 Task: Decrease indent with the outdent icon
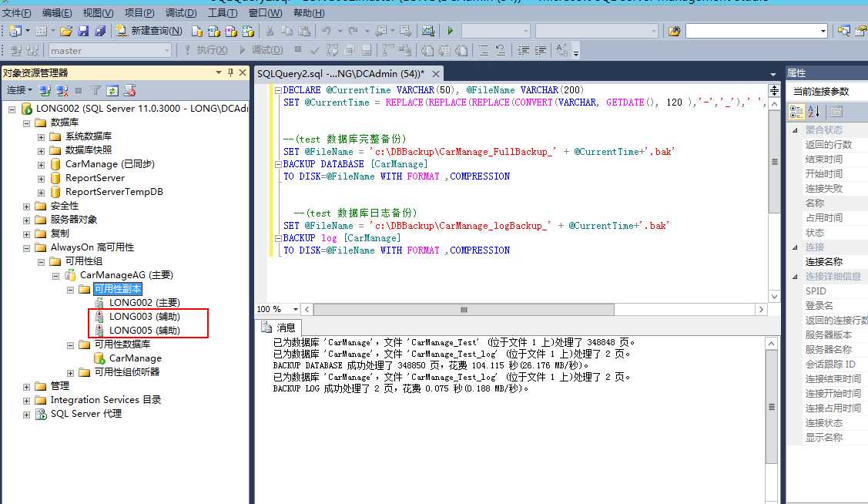click(523, 50)
